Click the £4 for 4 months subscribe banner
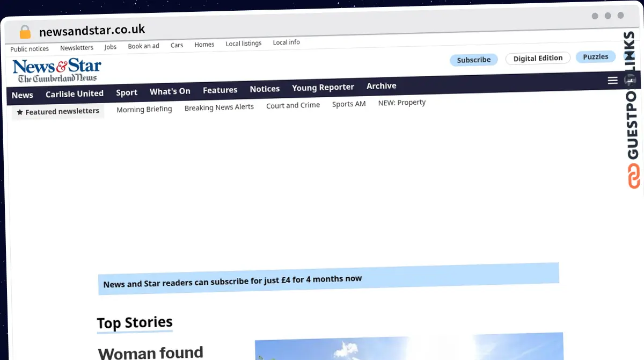Viewport: 644px width, 360px height. 328,279
